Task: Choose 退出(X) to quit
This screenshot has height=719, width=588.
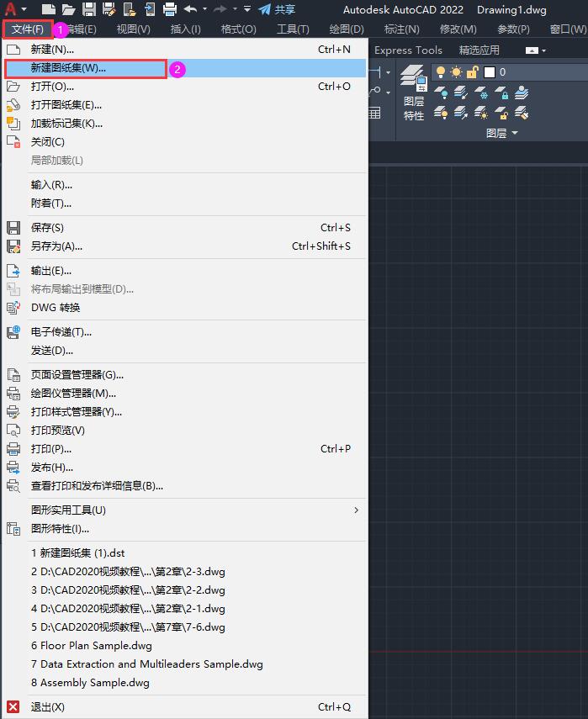Action: coord(184,707)
